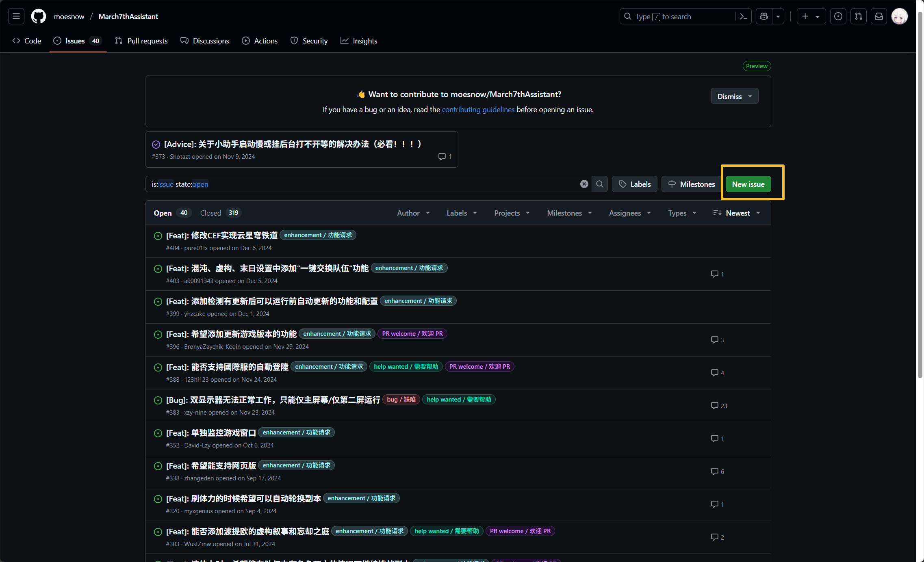The width and height of the screenshot is (924, 562).
Task: Check the notifications inbox icon
Action: (879, 16)
